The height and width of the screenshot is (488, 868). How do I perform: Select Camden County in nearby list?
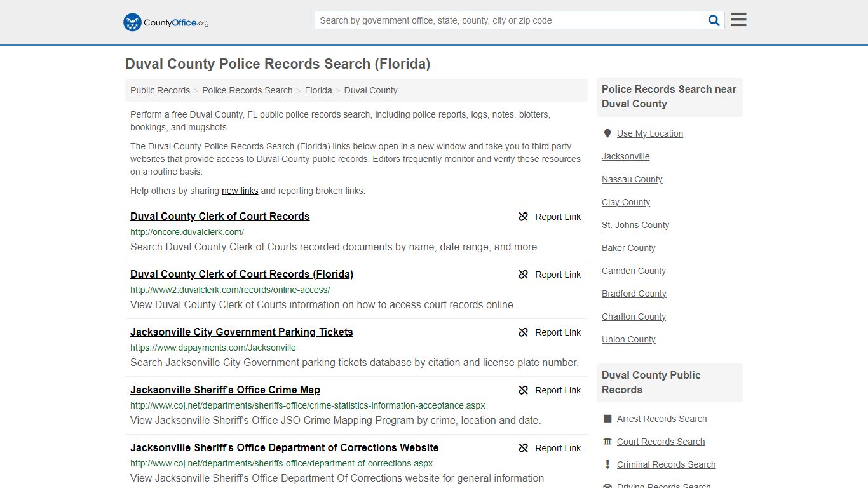634,271
